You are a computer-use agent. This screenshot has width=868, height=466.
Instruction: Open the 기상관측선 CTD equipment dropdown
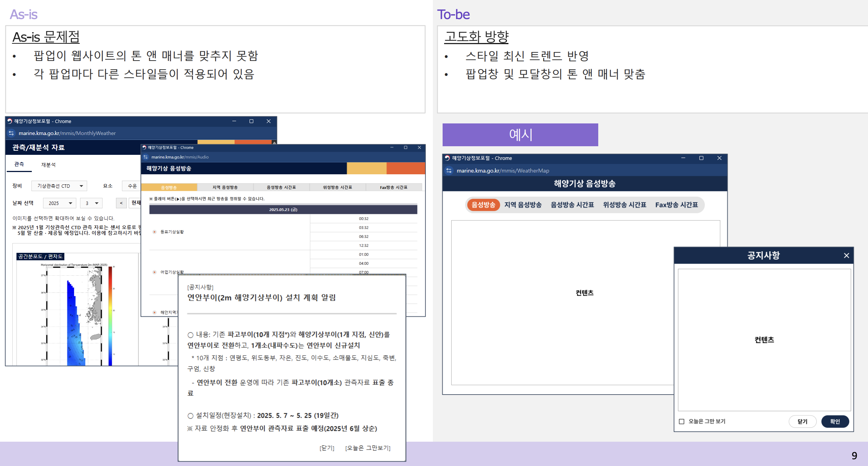(59, 186)
